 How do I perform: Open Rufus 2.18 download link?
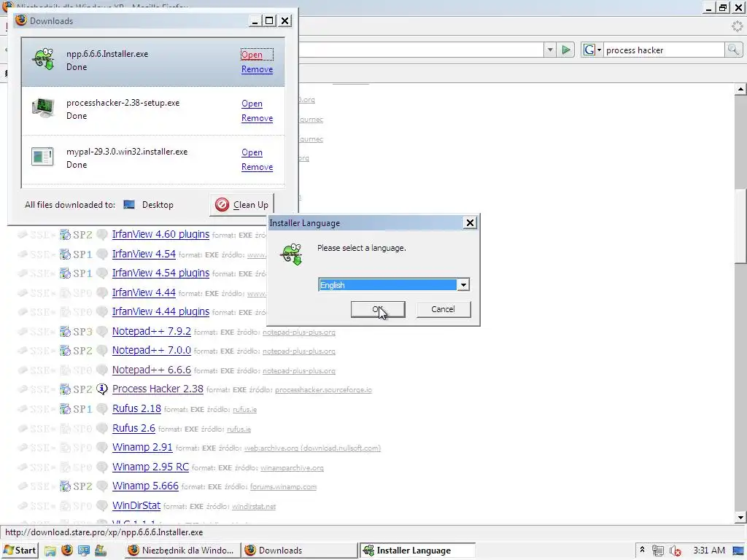click(136, 408)
